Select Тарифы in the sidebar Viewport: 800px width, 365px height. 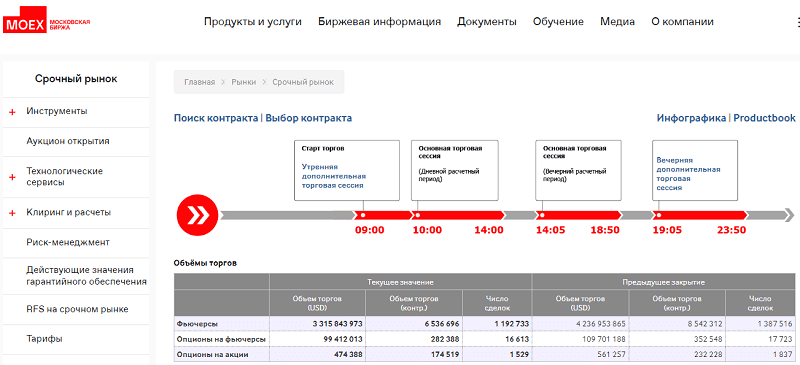[x=44, y=338]
